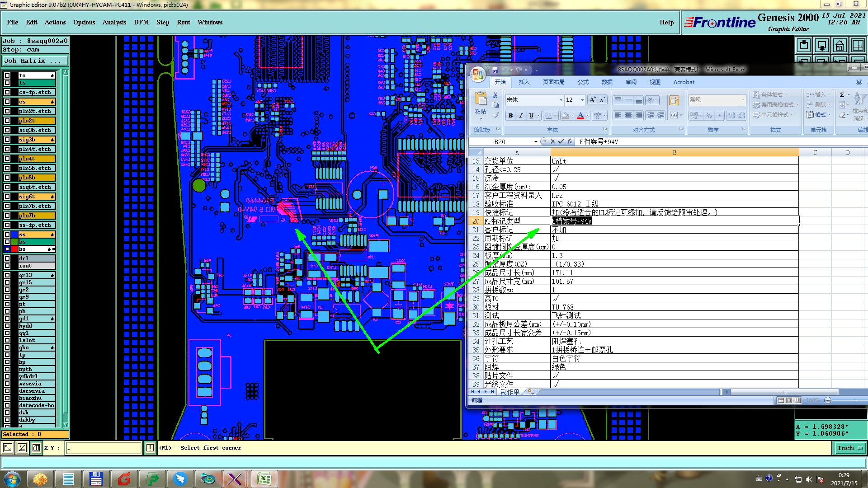Click the XY grid window icon

coord(858,45)
